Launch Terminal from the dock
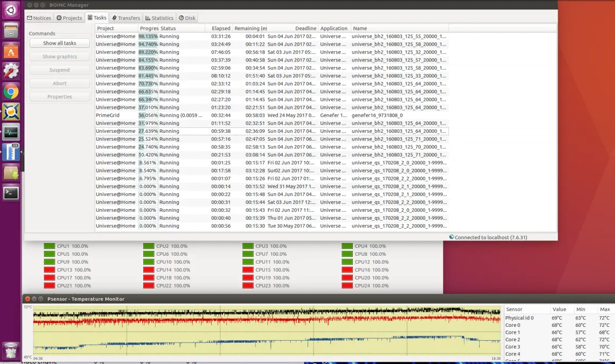This screenshot has height=364, width=615. point(11,193)
